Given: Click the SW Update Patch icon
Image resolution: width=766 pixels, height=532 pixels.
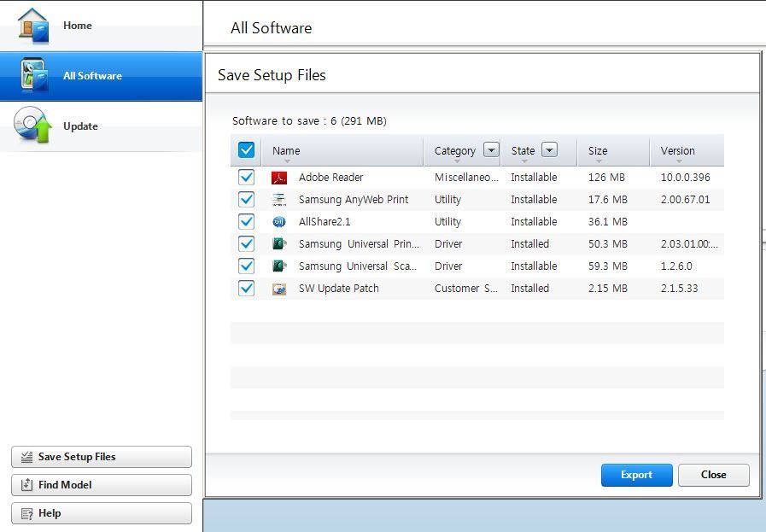Looking at the screenshot, I should (279, 289).
